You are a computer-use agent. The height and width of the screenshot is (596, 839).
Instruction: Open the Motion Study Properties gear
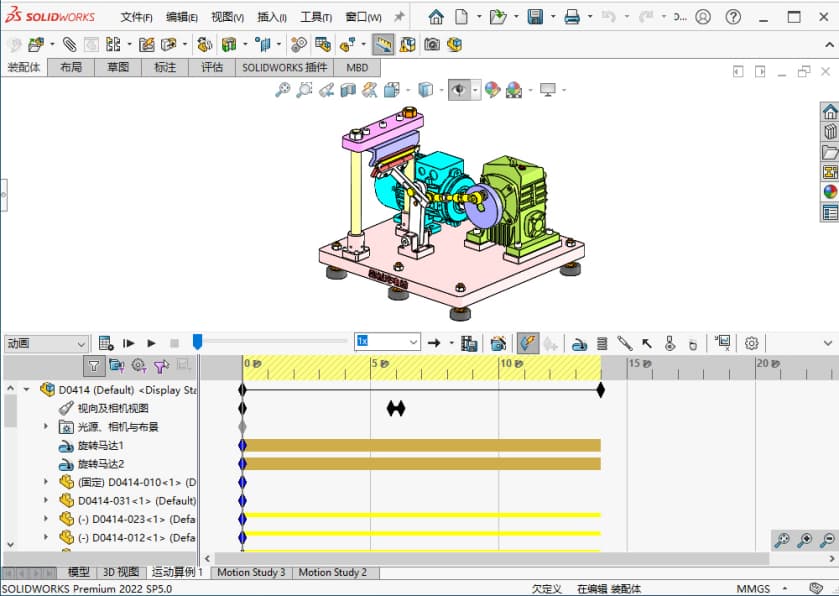751,343
